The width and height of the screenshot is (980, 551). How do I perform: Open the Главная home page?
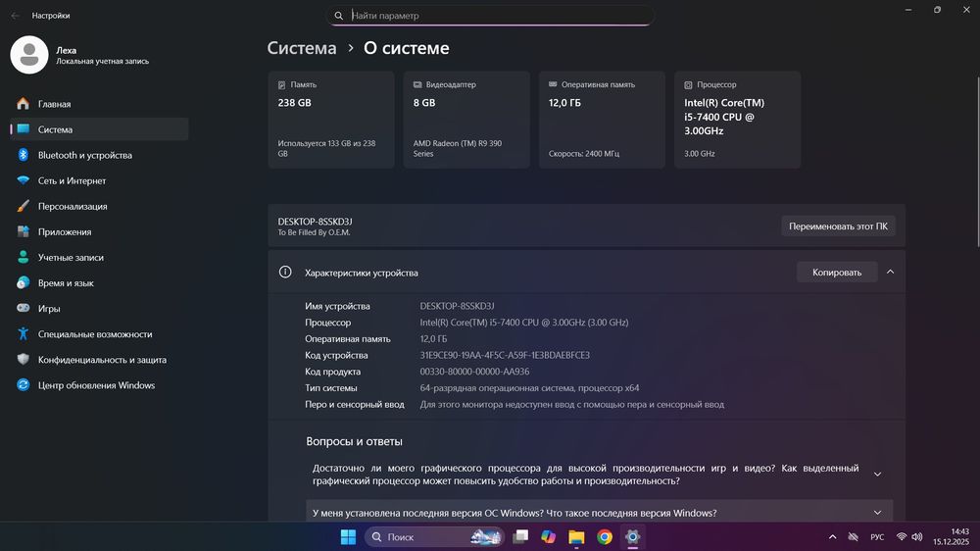[x=99, y=104]
